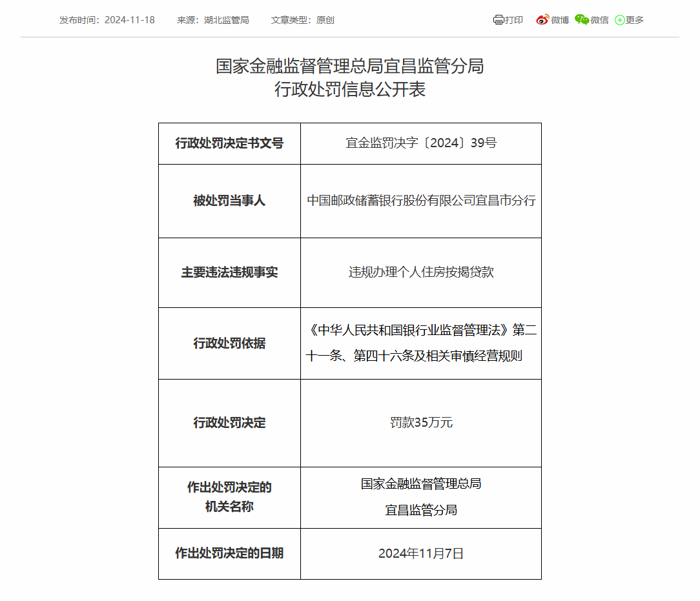Click the green plus icon for more
This screenshot has width=700, height=601.
click(619, 20)
